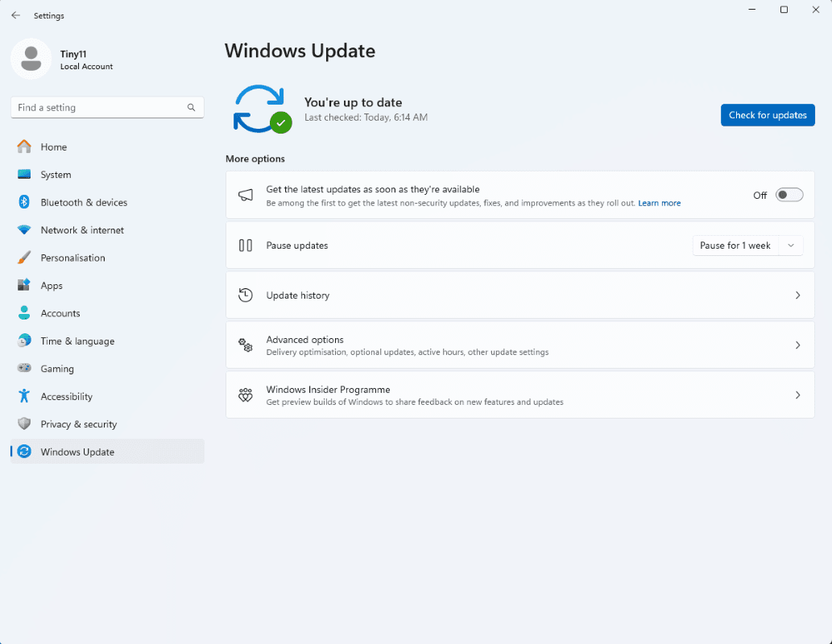Click the Home house icon
Image resolution: width=832 pixels, height=644 pixels.
point(24,147)
